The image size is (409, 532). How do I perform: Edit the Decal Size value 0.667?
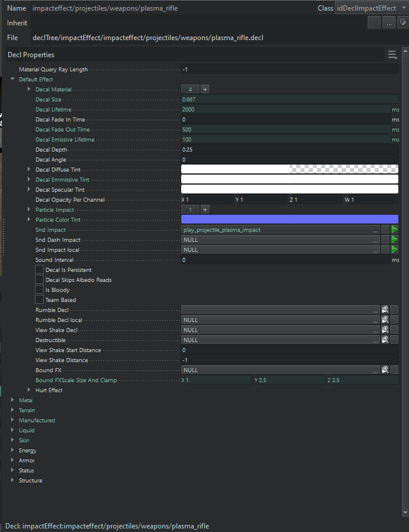point(290,100)
